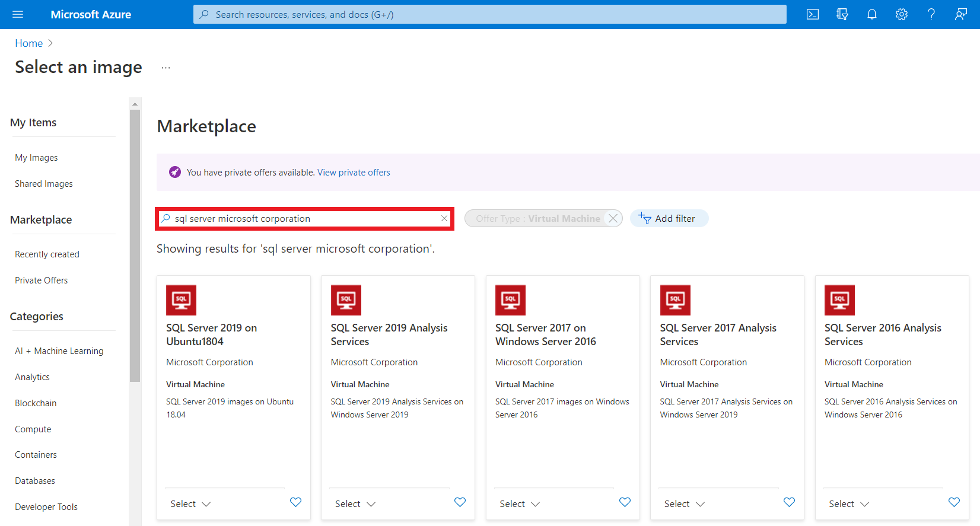980x526 pixels.
Task: Open the Help question mark icon
Action: (x=931, y=14)
